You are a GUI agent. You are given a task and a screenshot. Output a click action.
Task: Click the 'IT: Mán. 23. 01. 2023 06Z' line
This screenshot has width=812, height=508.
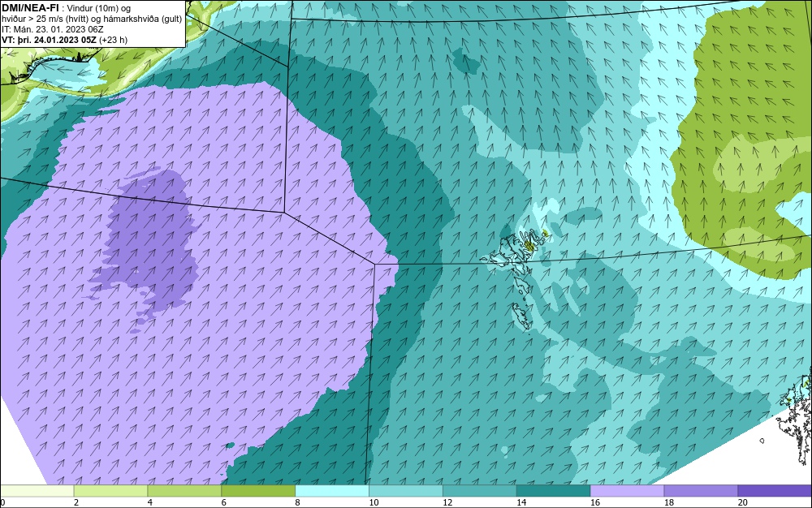pos(52,29)
